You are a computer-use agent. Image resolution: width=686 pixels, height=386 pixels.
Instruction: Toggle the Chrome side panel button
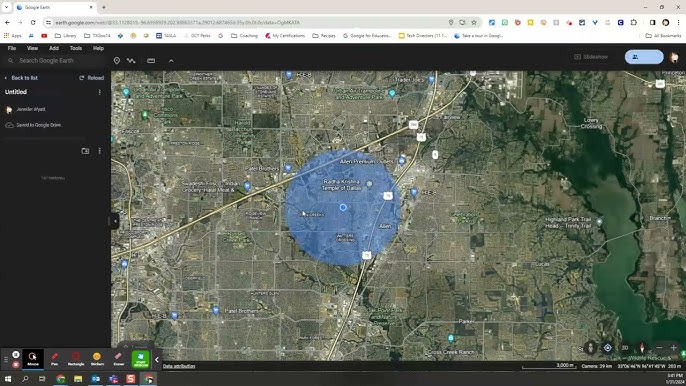652,22
